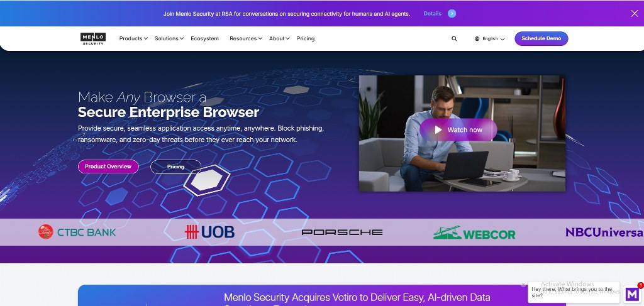Click the hero video thumbnail
Screen dimensions: 644x306
tap(462, 133)
